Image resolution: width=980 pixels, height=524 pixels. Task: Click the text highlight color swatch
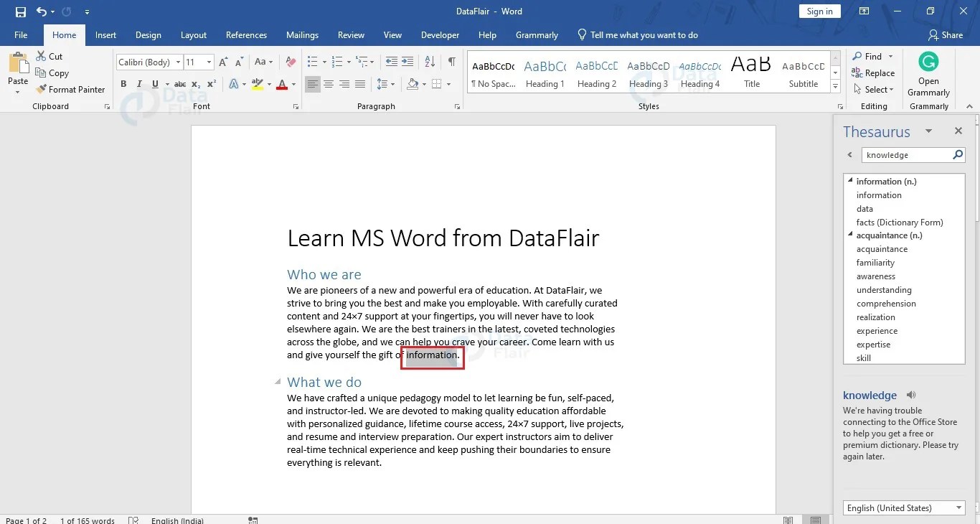pyautogui.click(x=258, y=84)
